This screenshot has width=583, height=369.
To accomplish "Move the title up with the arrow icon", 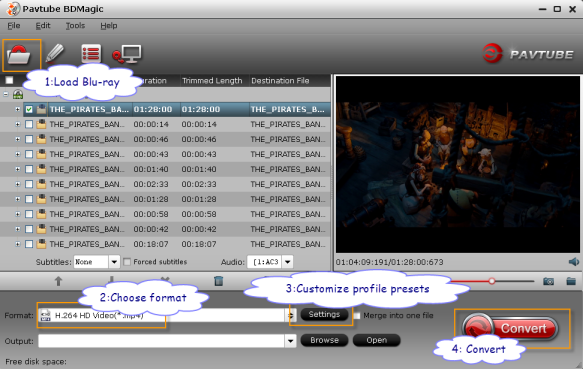I will click(58, 281).
